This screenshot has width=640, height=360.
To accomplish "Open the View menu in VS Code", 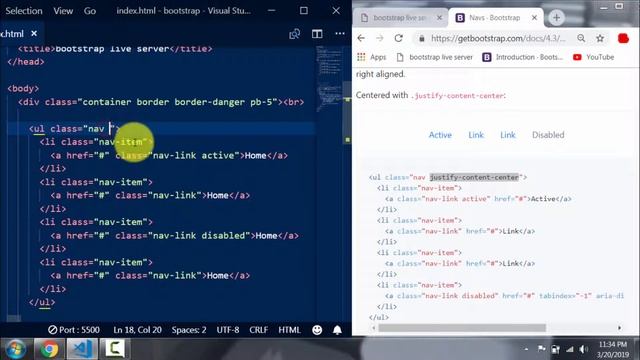I will tap(63, 11).
